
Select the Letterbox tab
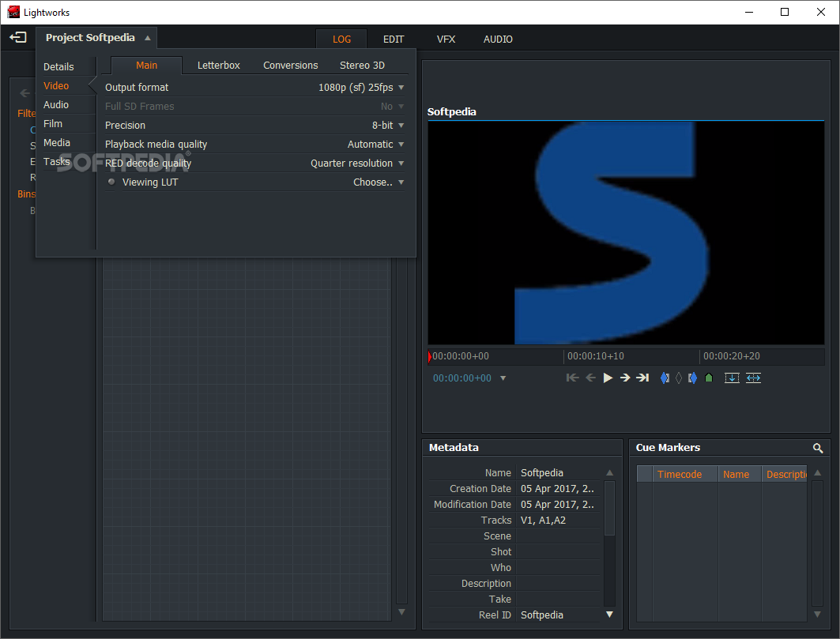point(219,65)
